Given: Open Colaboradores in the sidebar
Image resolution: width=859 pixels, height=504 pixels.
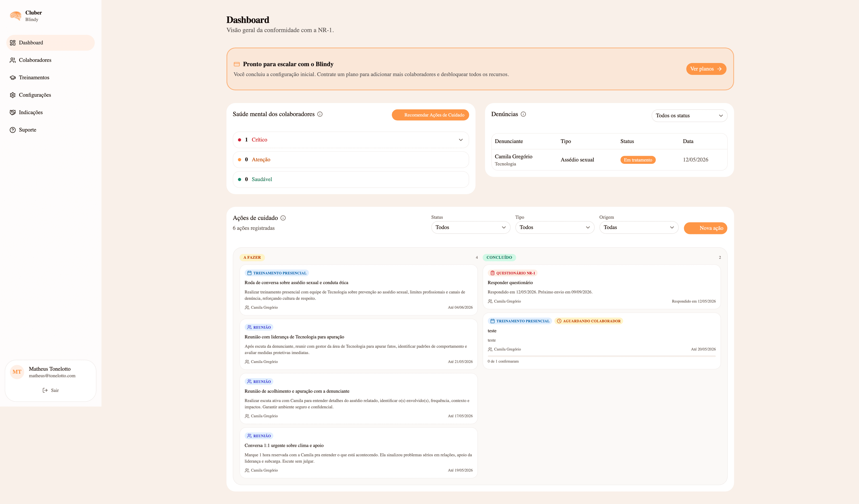Looking at the screenshot, I should (x=51, y=60).
